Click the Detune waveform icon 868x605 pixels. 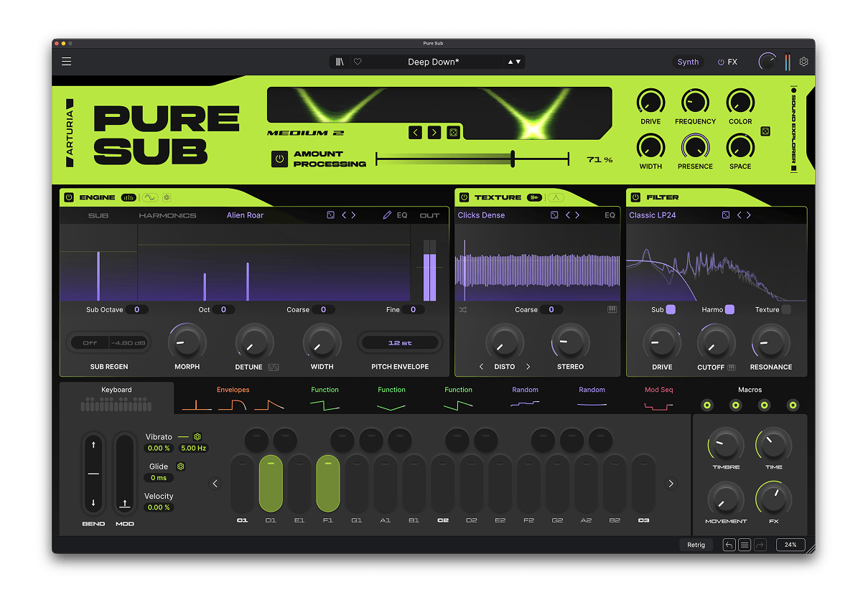(x=274, y=367)
